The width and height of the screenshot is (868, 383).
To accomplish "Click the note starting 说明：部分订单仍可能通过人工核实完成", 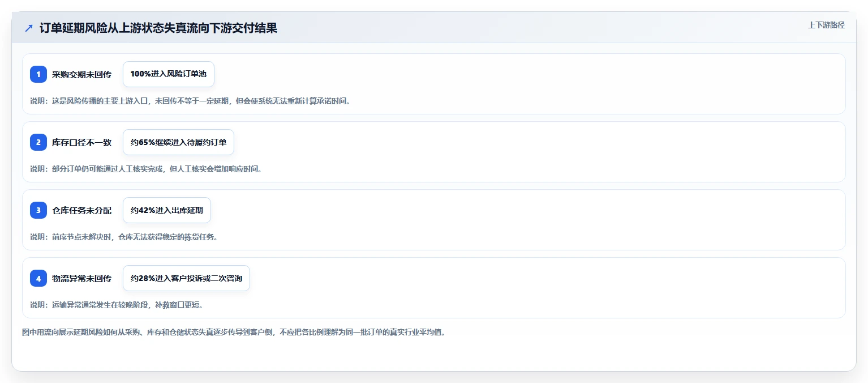I will pos(146,169).
